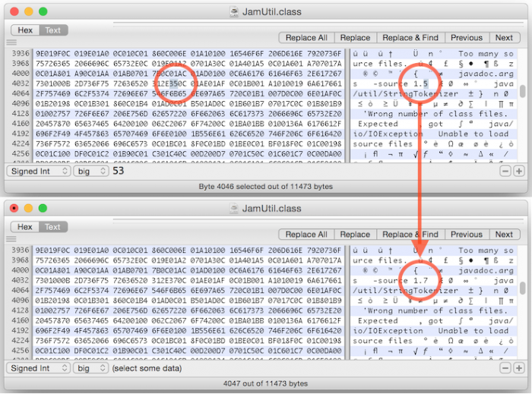Switch to Hex mode in top window
The width and height of the screenshot is (532, 394).
25,30
